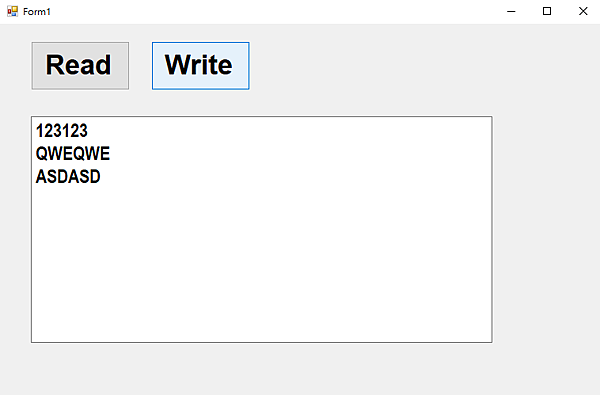
Task: Close the Form1 window
Action: click(583, 11)
